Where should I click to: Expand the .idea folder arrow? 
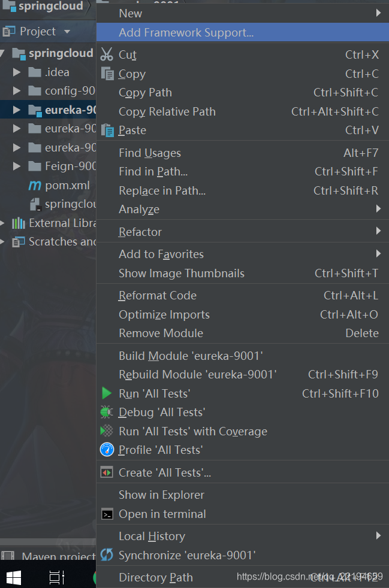tap(17, 72)
